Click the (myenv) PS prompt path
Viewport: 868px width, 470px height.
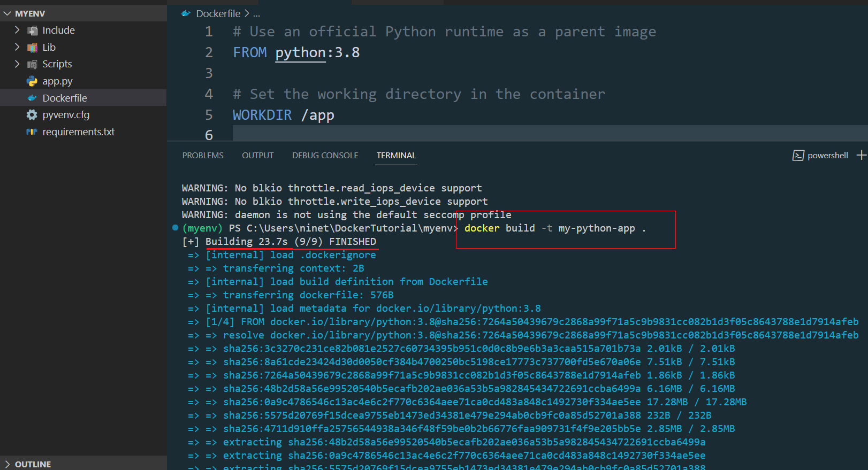coord(320,228)
